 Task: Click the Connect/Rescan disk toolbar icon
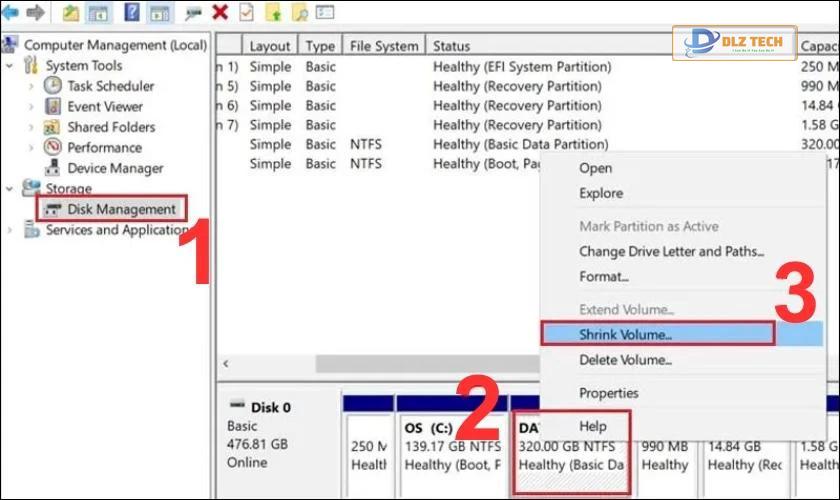pos(193,13)
